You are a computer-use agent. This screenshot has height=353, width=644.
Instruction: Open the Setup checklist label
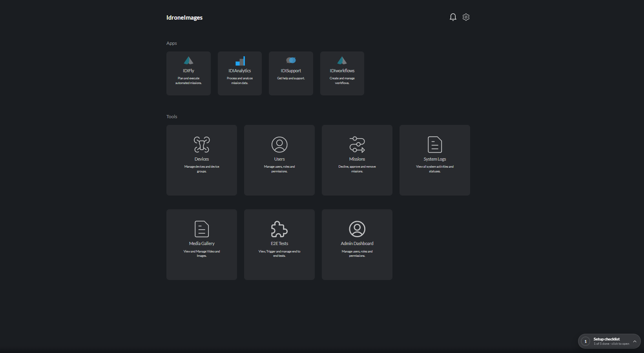pyautogui.click(x=606, y=339)
